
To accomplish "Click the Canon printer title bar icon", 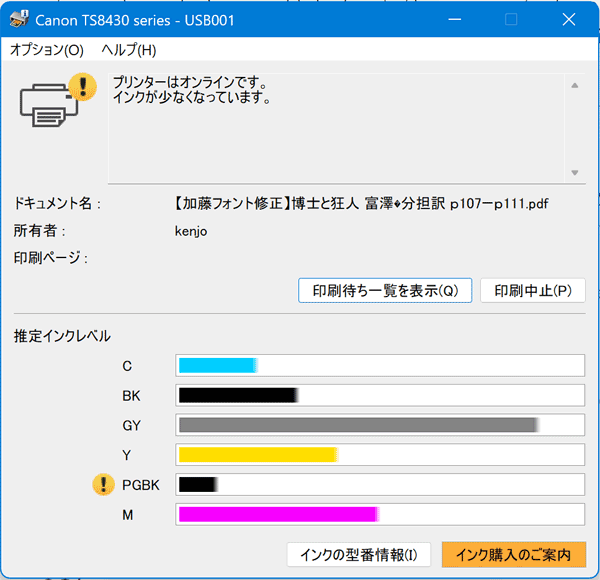I will 19,19.
